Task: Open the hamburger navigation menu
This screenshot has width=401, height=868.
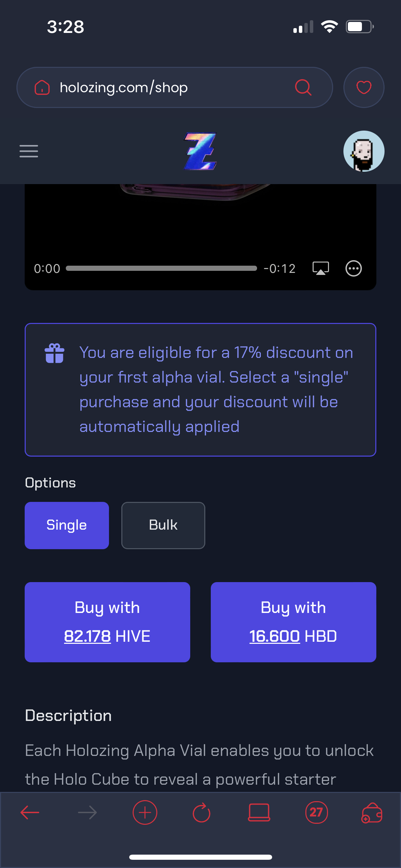Action: (29, 151)
